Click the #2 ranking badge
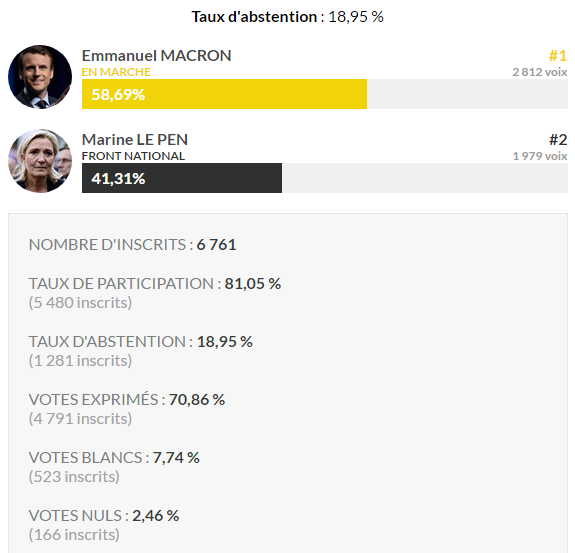Screen dimensions: 575x553 (x=558, y=140)
